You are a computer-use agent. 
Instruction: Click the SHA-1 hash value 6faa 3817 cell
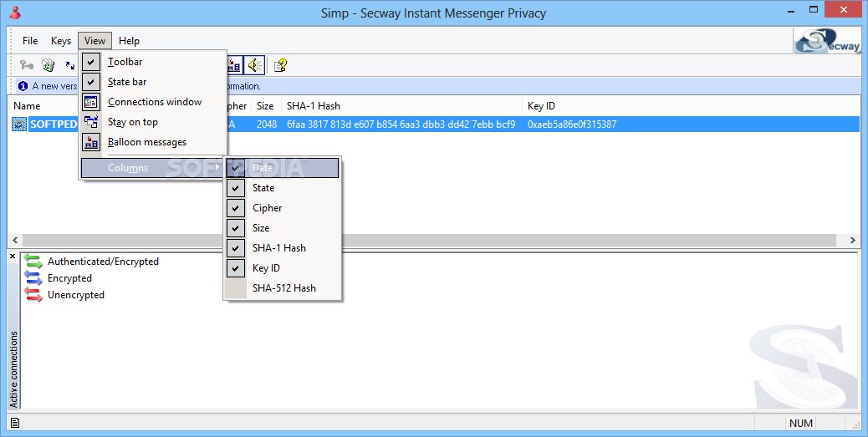[401, 124]
